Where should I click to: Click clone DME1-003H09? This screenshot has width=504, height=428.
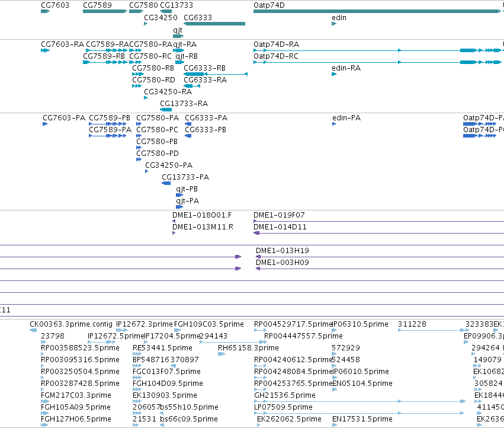[283, 262]
